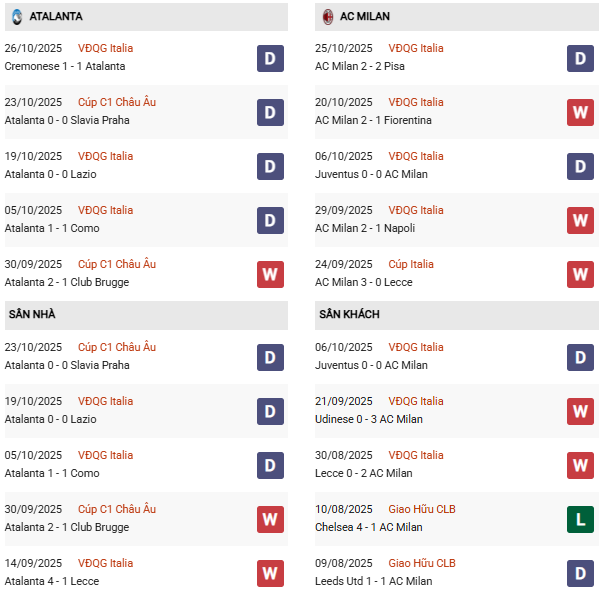
Task: Click the D badge for Cremonese vs Atalanta
Action: [270, 58]
